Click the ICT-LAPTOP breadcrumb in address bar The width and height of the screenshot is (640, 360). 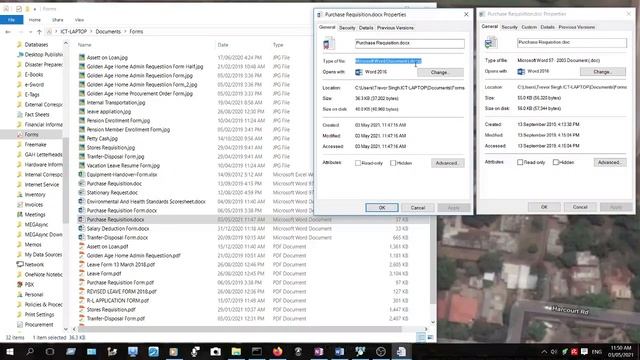(x=74, y=31)
